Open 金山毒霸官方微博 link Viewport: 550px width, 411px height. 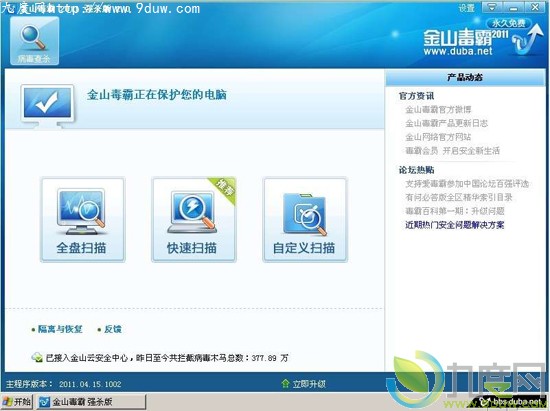click(438, 110)
